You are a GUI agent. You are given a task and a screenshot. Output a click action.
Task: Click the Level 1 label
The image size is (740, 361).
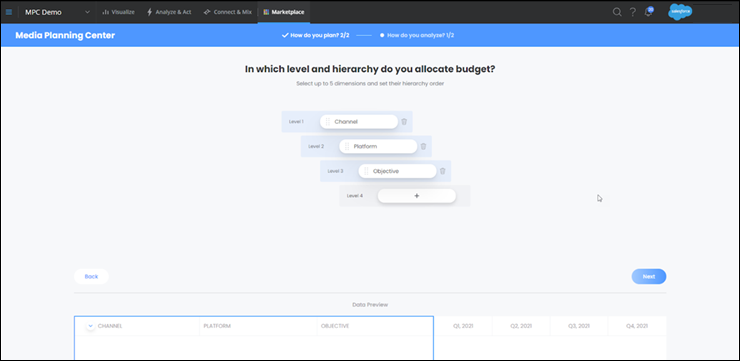(x=296, y=122)
